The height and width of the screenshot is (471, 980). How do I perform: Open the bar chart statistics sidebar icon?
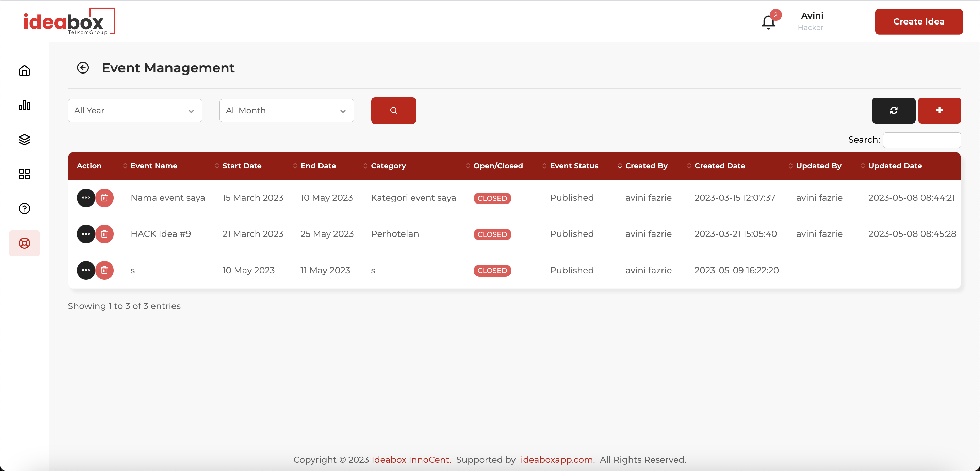coord(24,105)
